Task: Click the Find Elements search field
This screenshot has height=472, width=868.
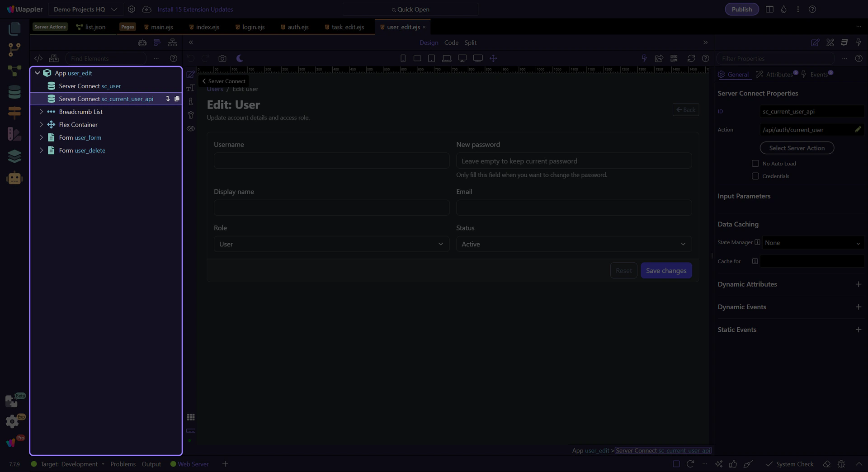Action: (x=106, y=58)
